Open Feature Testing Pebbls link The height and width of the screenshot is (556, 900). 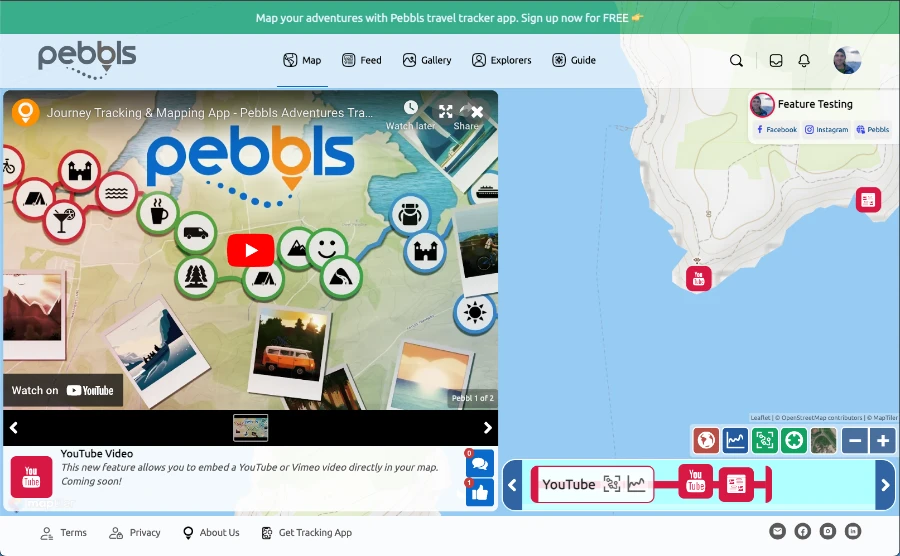pyautogui.click(x=872, y=130)
